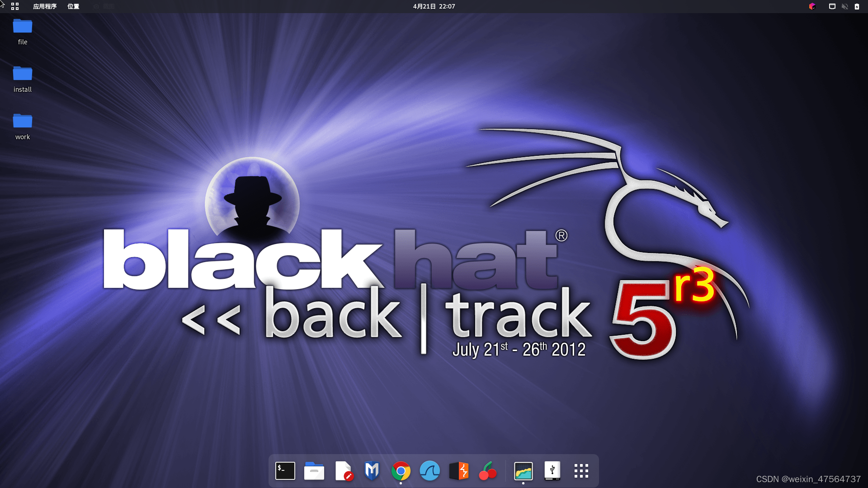The height and width of the screenshot is (488, 868).
Task: Open Google Chrome from the dock
Action: (401, 471)
